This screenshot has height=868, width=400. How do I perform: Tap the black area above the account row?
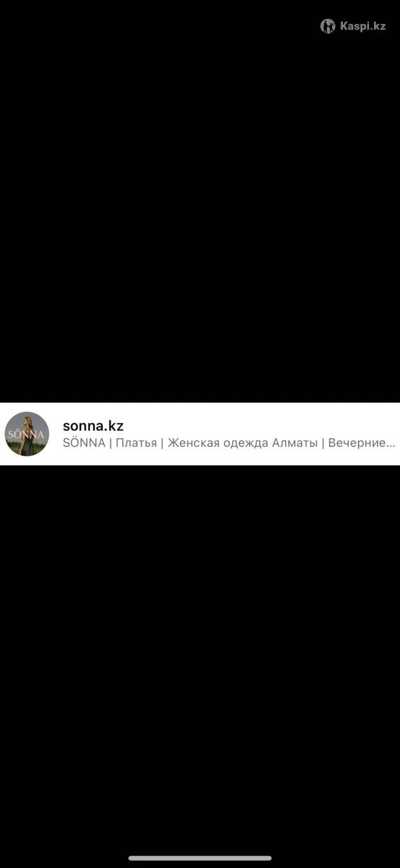point(200,210)
